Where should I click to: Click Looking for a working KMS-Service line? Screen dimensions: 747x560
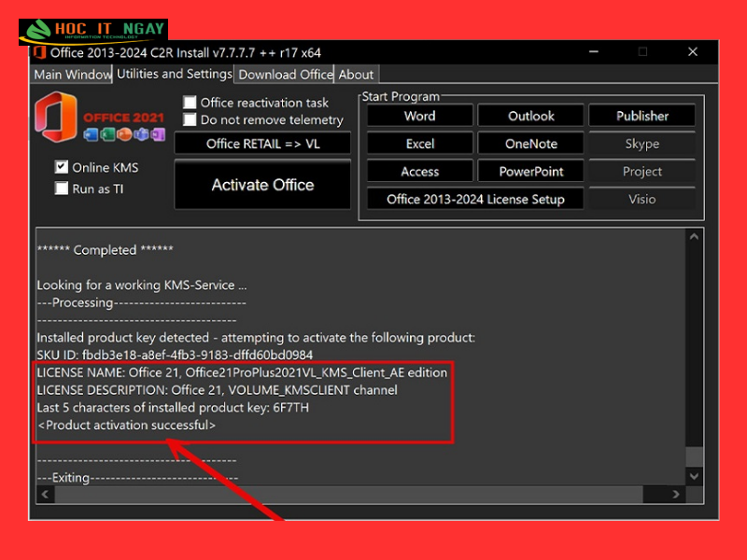click(x=142, y=285)
